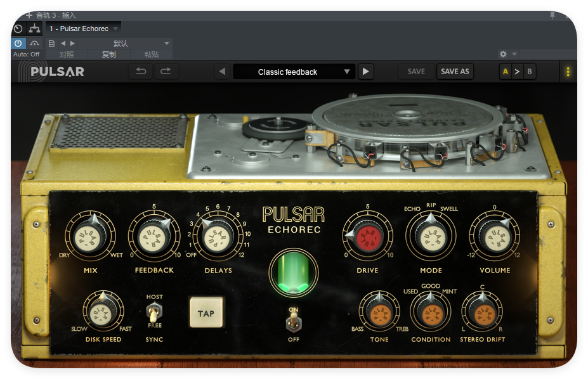The width and height of the screenshot is (588, 379).
Task: Click the MODE selector knob
Action: click(x=431, y=236)
